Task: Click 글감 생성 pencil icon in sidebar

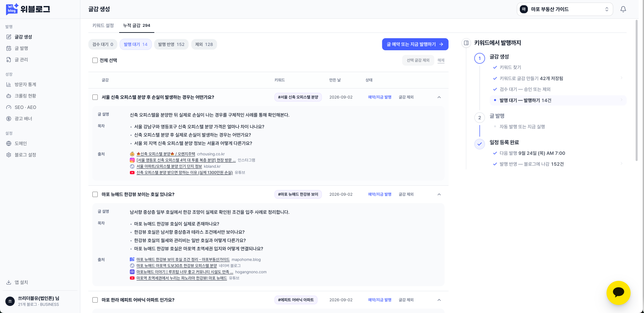Action: click(x=9, y=37)
